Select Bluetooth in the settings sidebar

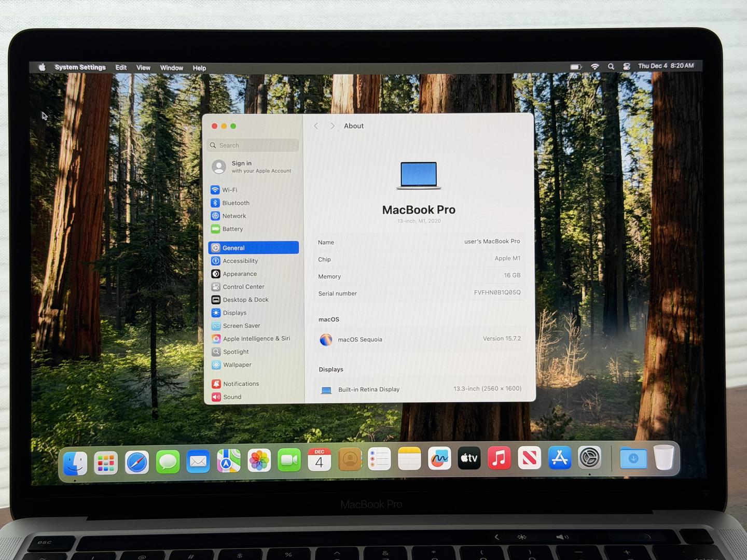click(235, 203)
